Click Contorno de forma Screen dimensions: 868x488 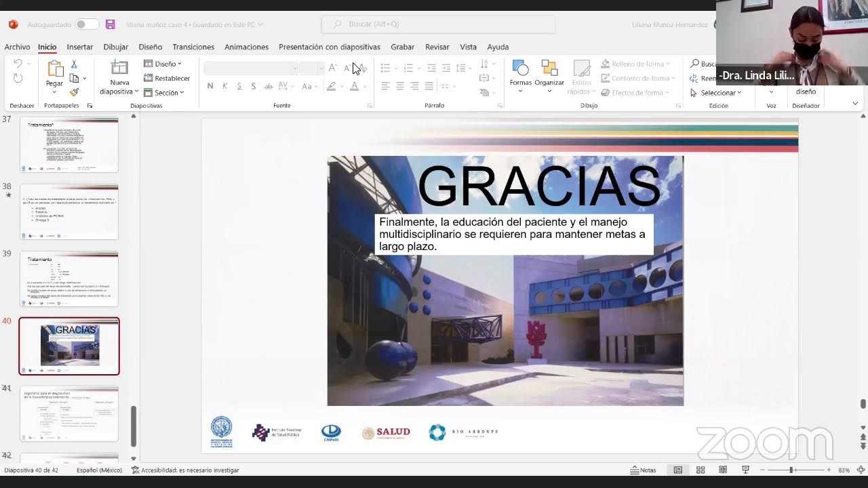(x=638, y=78)
